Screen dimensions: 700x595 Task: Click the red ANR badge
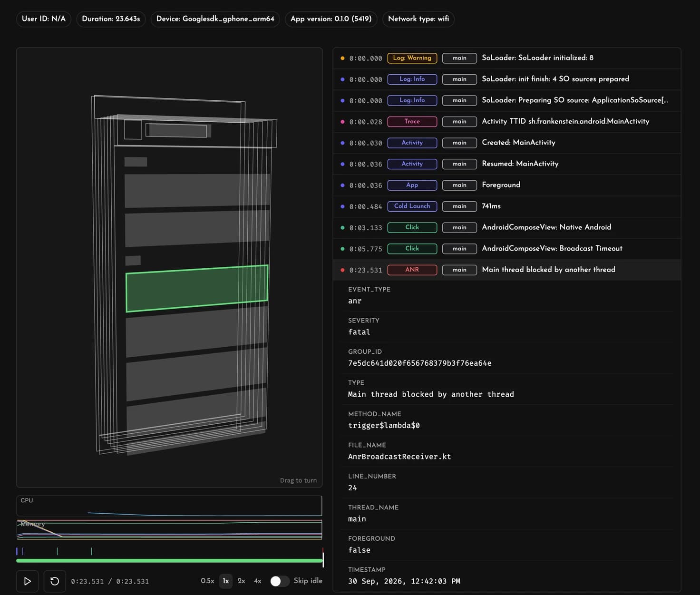tap(412, 270)
